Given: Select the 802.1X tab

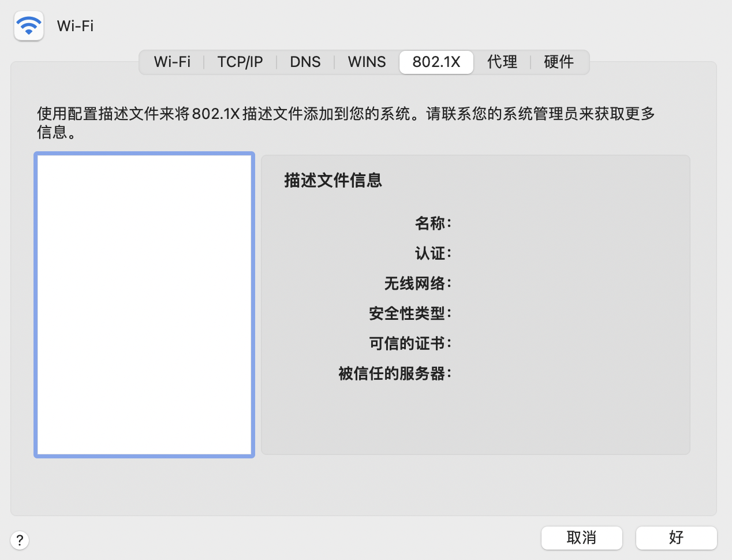Looking at the screenshot, I should tap(436, 62).
